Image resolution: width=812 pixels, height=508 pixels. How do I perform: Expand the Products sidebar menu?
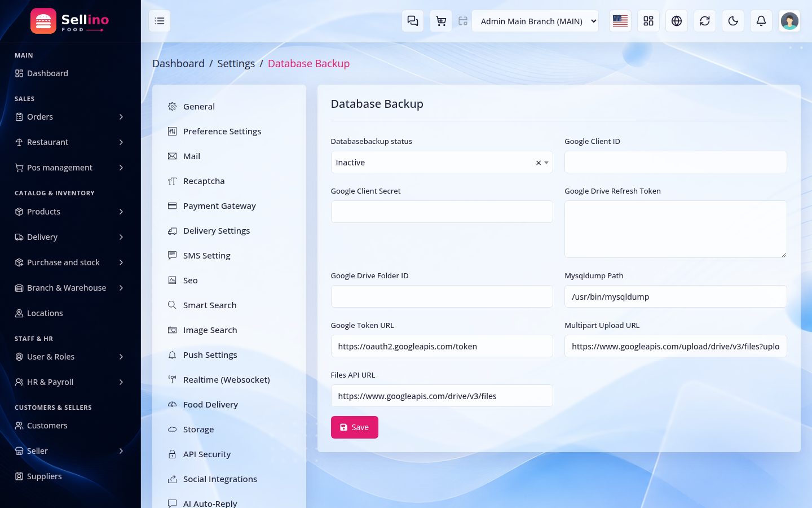coord(70,212)
